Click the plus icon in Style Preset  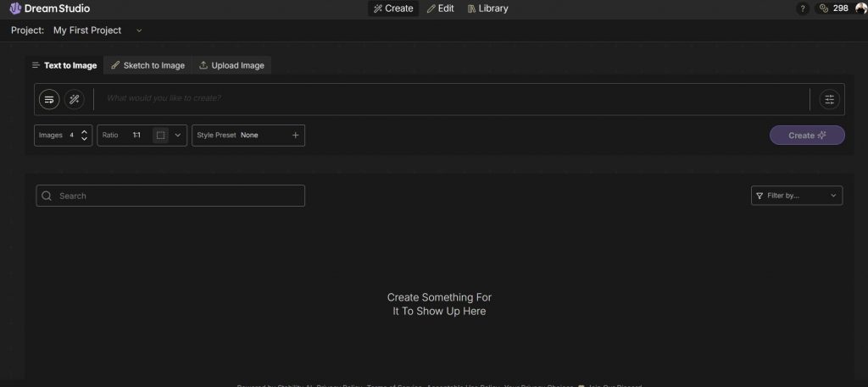click(x=295, y=135)
